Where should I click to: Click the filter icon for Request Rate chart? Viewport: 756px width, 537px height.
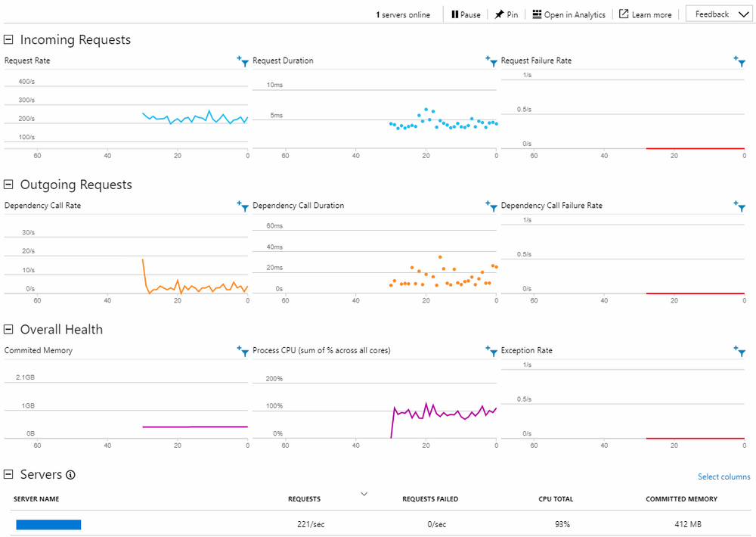243,61
